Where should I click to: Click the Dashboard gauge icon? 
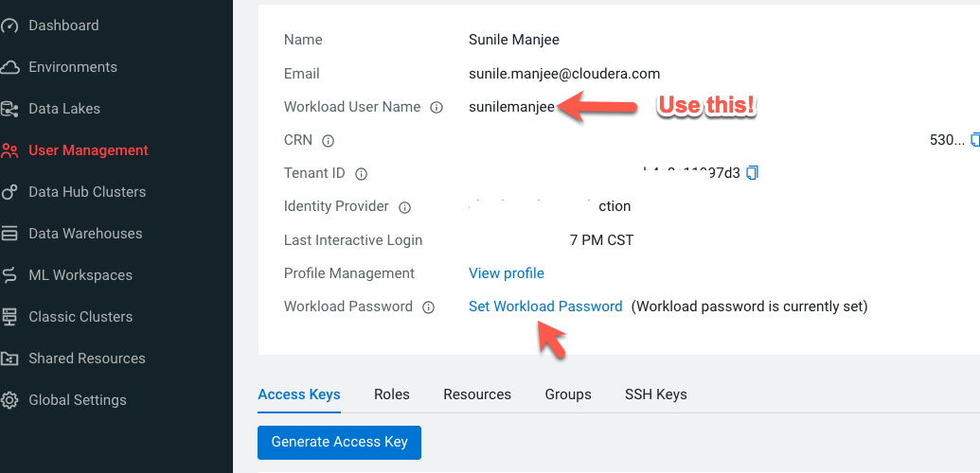[9, 26]
